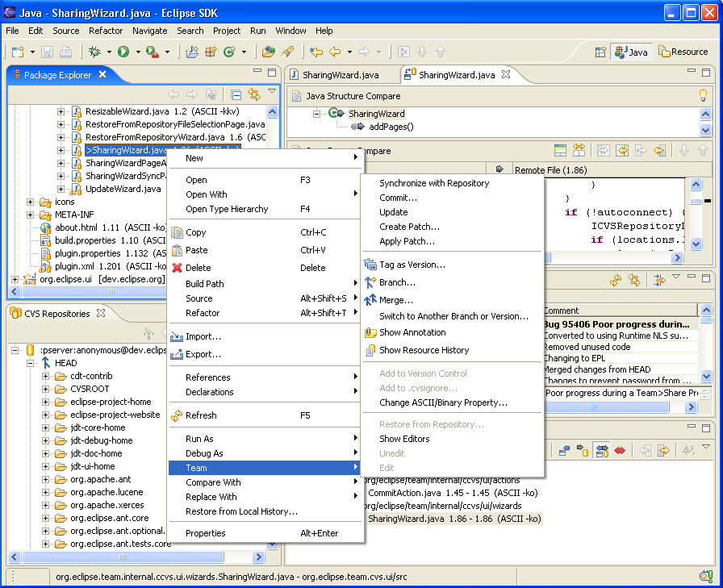Expand the icons folder node

click(x=30, y=202)
